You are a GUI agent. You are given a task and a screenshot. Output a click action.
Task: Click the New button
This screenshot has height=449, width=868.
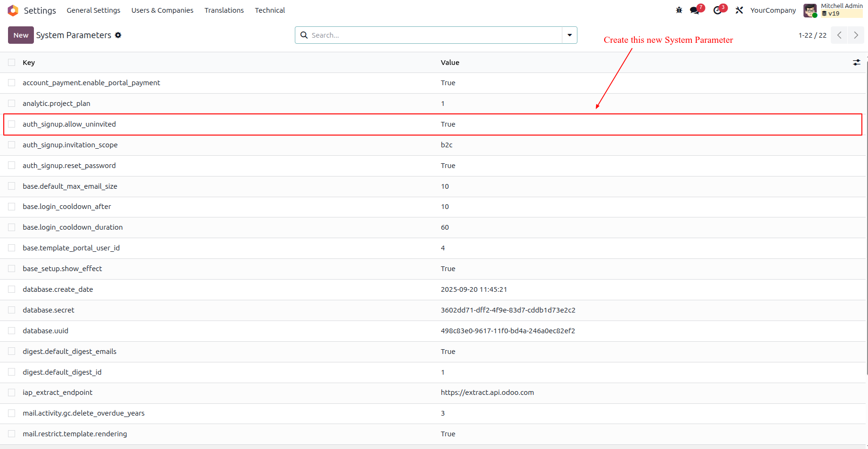pyautogui.click(x=21, y=35)
